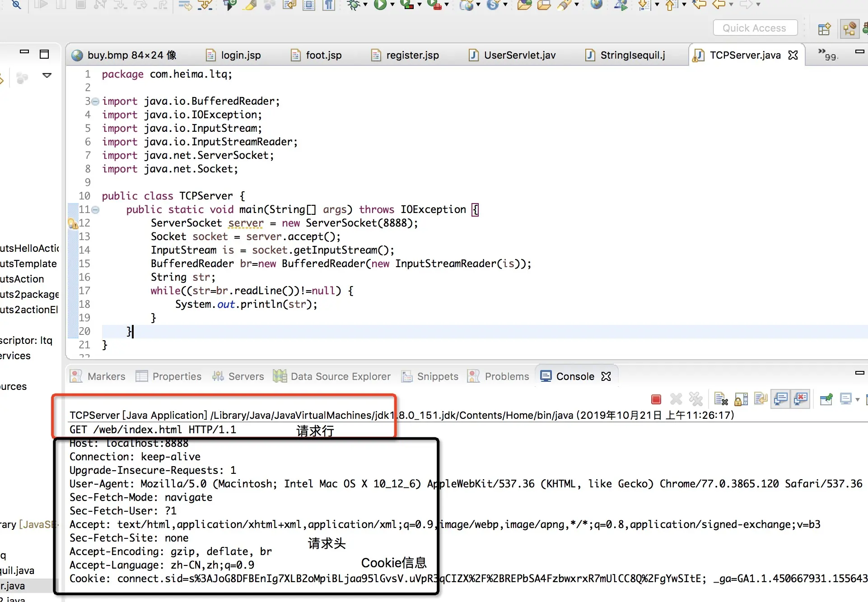Pin the current console

click(x=826, y=399)
